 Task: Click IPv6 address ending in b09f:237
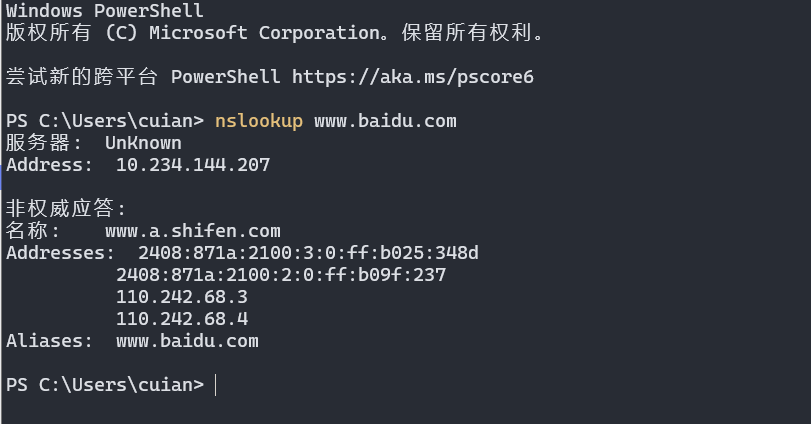point(281,275)
